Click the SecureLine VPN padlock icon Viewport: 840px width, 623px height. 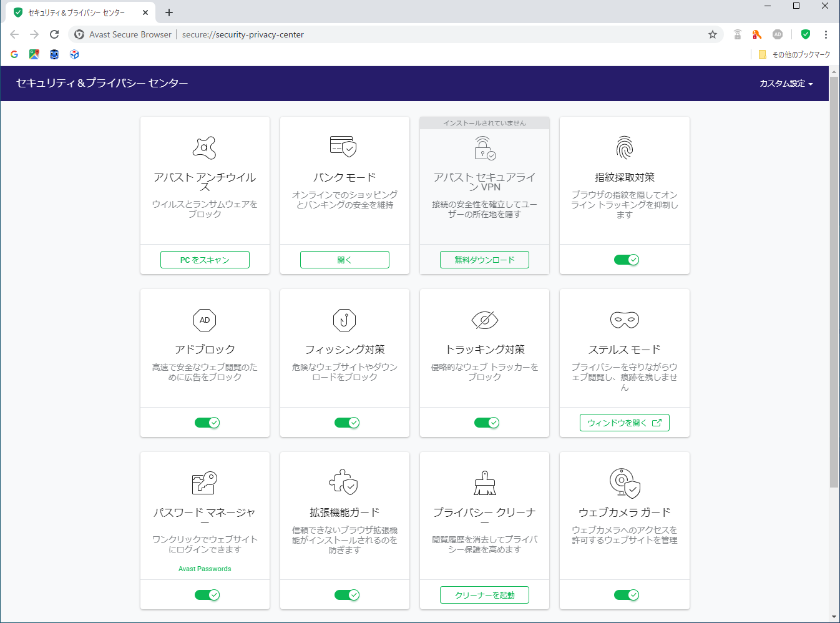pos(485,148)
